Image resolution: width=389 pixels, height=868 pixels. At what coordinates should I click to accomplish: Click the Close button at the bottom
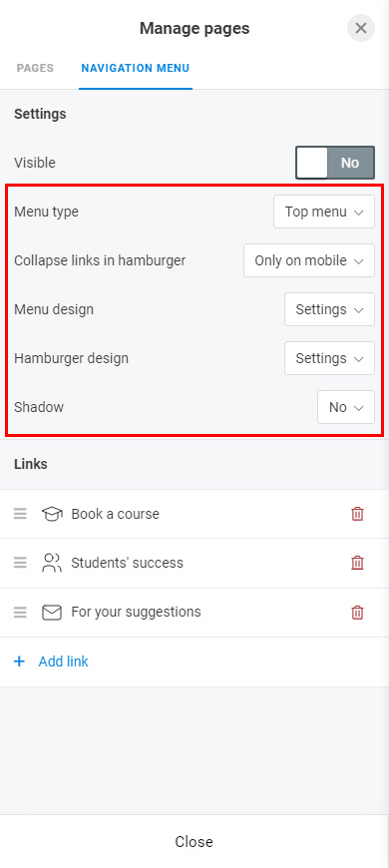click(x=194, y=841)
